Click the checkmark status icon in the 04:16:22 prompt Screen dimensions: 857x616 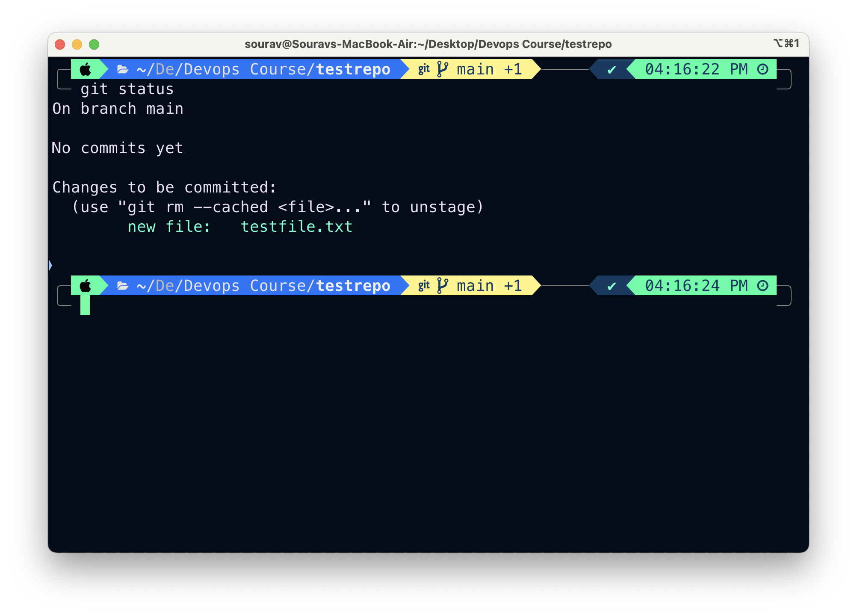tap(612, 70)
